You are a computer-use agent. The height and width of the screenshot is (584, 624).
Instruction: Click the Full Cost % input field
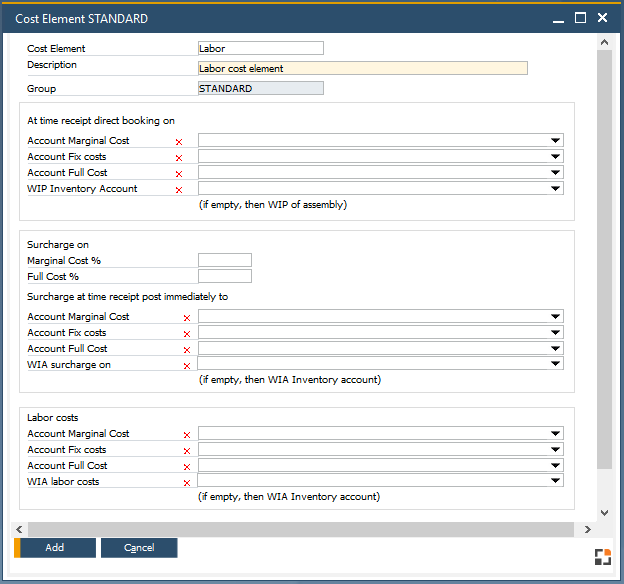click(225, 276)
